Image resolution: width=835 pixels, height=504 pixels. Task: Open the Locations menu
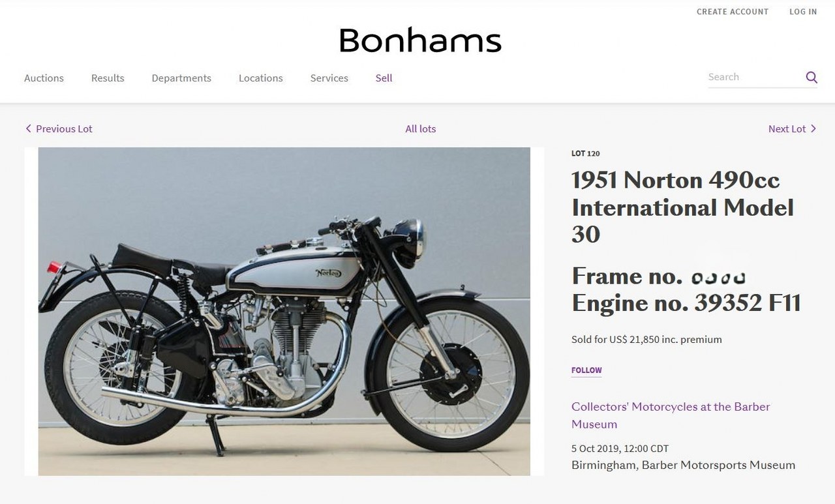tap(260, 78)
